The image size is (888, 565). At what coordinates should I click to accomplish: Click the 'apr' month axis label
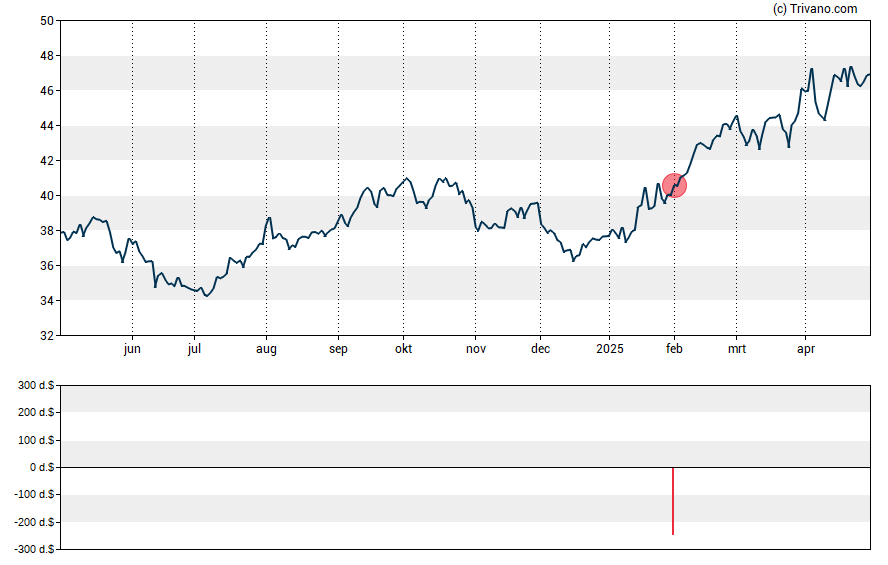806,349
